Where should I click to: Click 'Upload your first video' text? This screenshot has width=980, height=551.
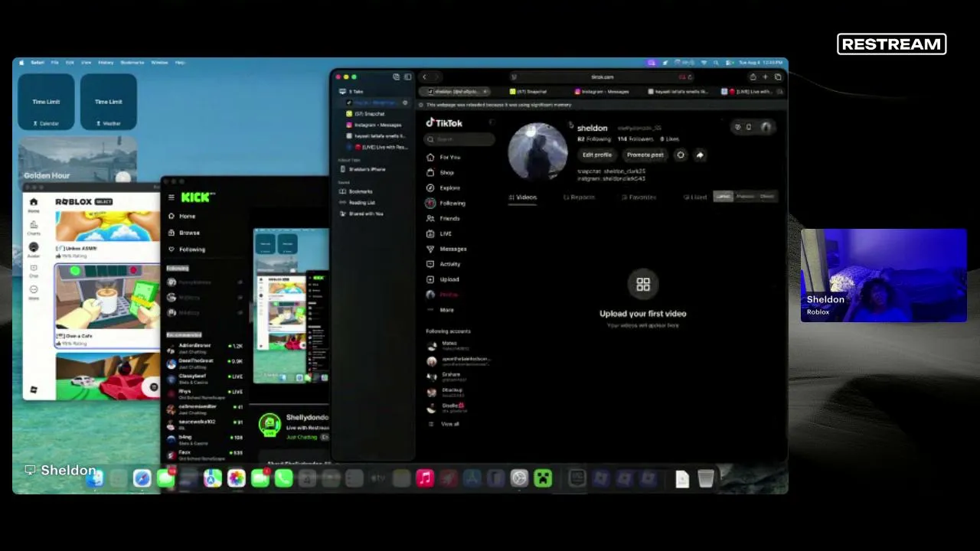point(643,314)
